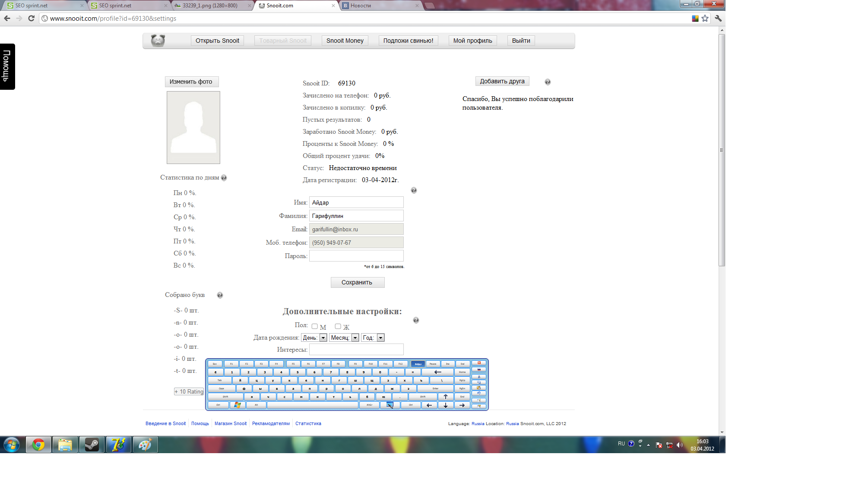
Task: Open Action Center flag tray icon
Action: [x=659, y=445]
